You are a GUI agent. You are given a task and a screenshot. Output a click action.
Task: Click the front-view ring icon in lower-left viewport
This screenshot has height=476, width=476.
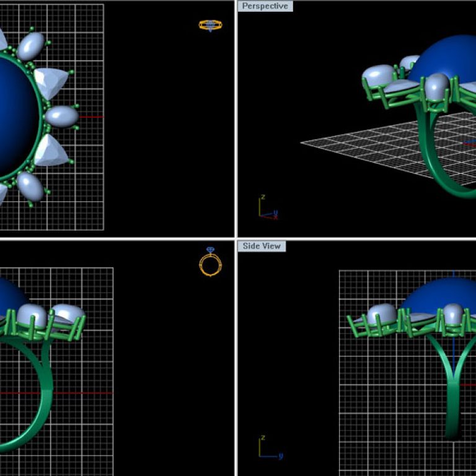(210, 262)
